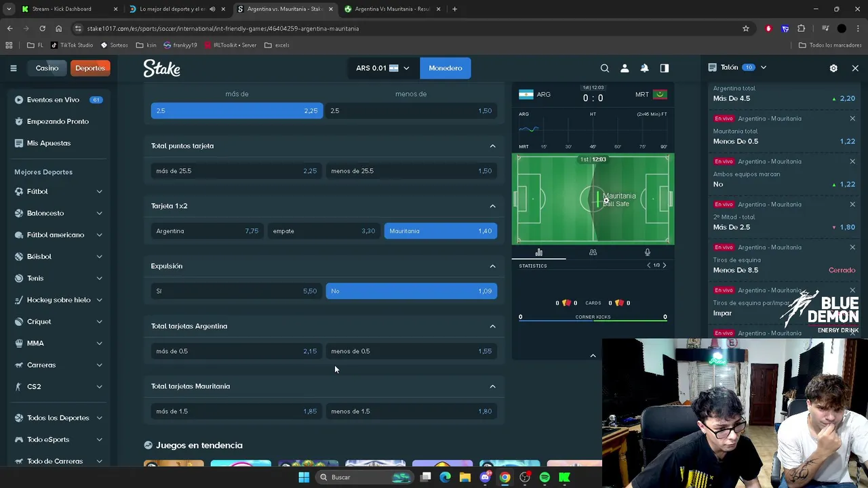
Task: Expand Baloncesto sports submenu
Action: [99, 213]
